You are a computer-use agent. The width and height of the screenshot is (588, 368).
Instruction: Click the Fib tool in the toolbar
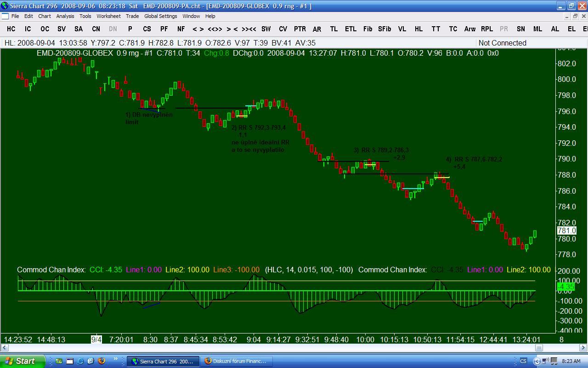click(367, 29)
